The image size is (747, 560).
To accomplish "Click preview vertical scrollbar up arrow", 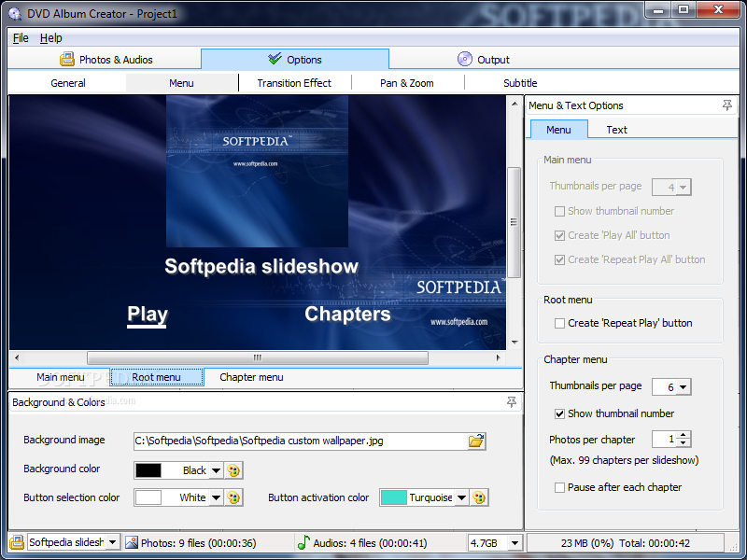I will click(x=514, y=104).
